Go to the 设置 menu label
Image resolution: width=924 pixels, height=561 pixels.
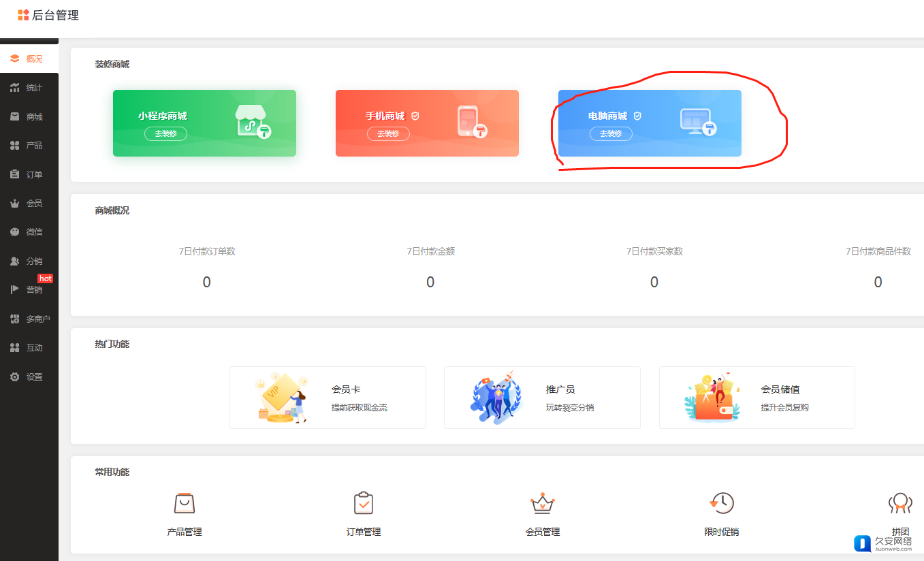tap(34, 377)
